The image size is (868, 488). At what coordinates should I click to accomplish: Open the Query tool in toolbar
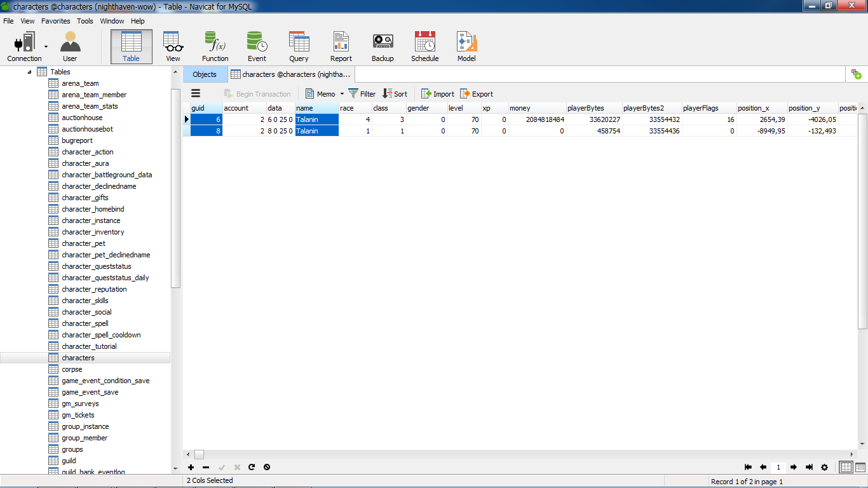[299, 46]
